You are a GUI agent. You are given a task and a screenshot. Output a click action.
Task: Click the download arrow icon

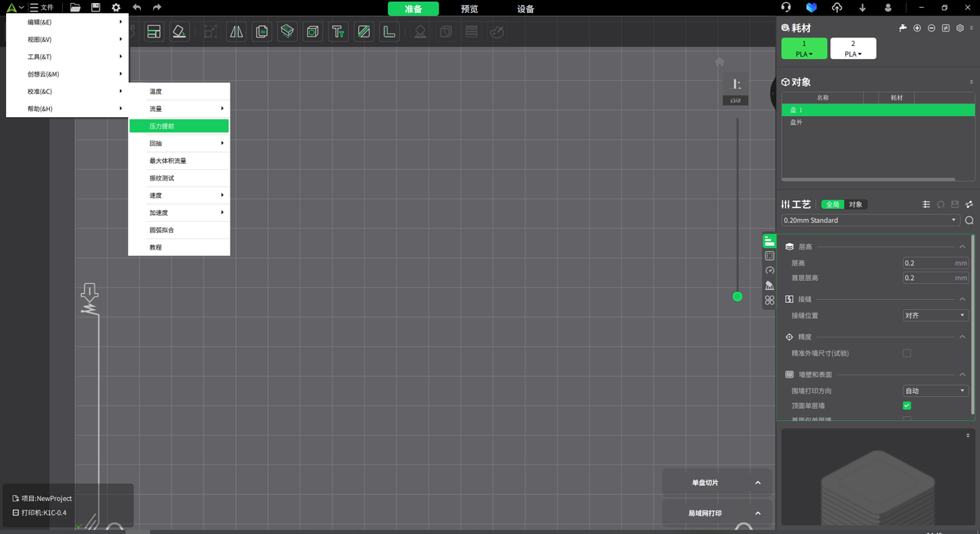point(863,8)
